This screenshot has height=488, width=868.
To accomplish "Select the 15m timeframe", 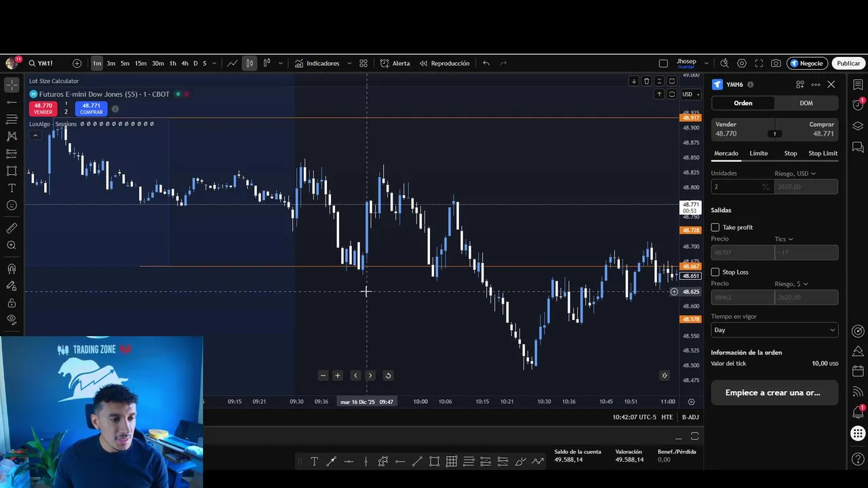I will pyautogui.click(x=140, y=63).
